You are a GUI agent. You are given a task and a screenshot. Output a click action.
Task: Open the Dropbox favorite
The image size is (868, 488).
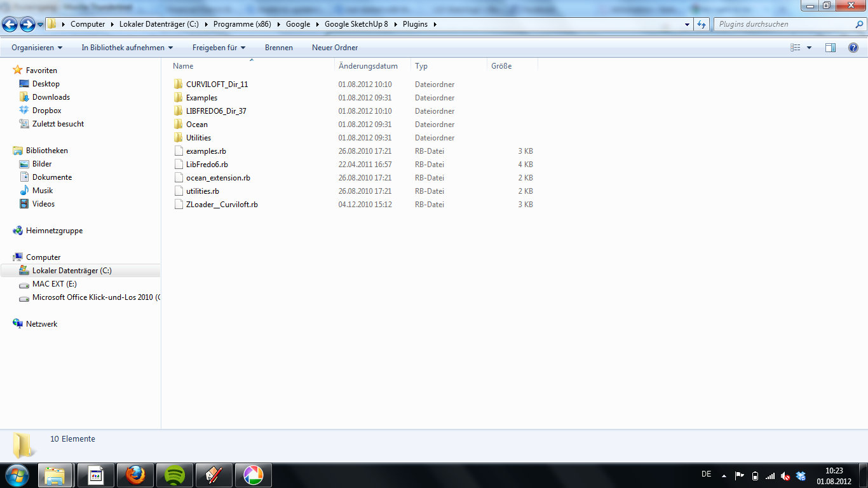point(47,111)
